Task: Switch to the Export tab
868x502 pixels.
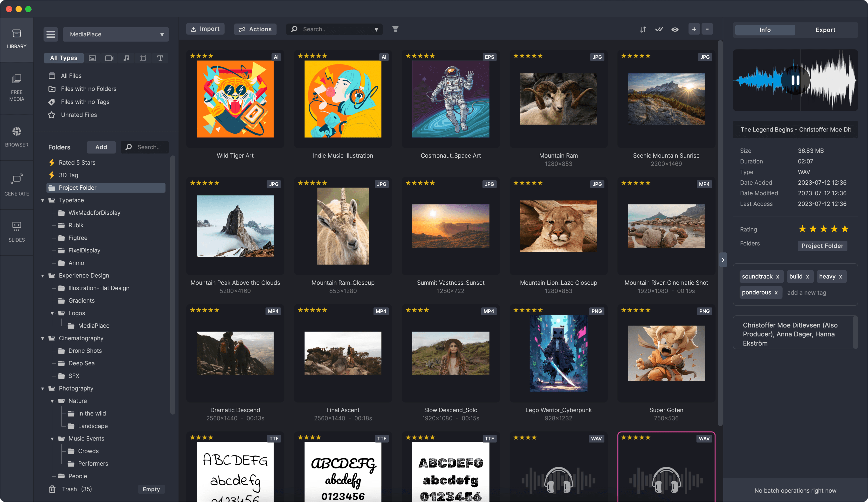Action: point(825,30)
